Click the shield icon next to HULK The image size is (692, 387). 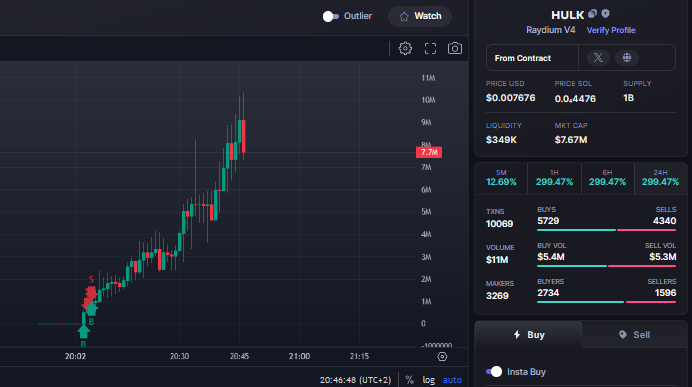click(606, 14)
